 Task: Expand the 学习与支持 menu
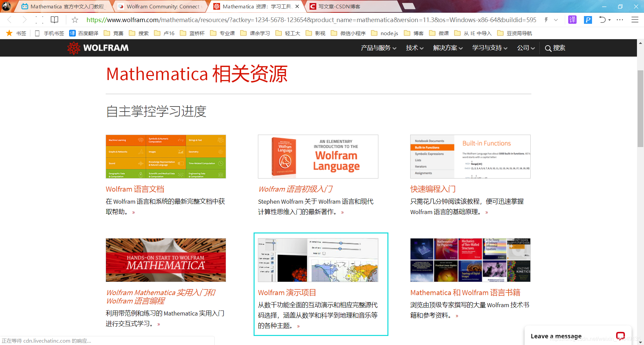tap(490, 48)
